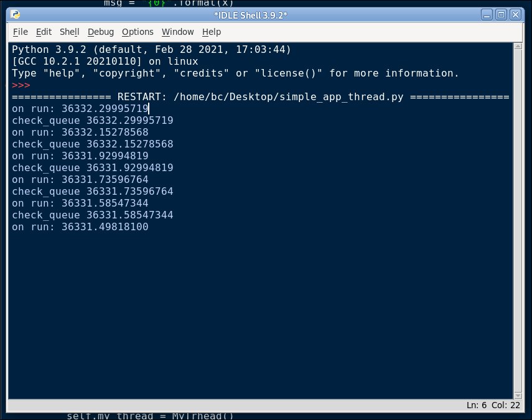The image size is (532, 420).
Task: Open the File menu
Action: tap(21, 32)
